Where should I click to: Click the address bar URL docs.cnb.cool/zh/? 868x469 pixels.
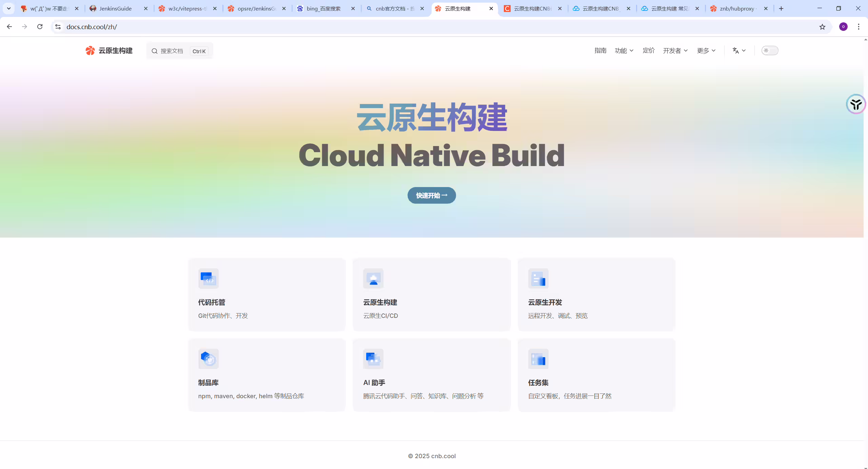[92, 27]
